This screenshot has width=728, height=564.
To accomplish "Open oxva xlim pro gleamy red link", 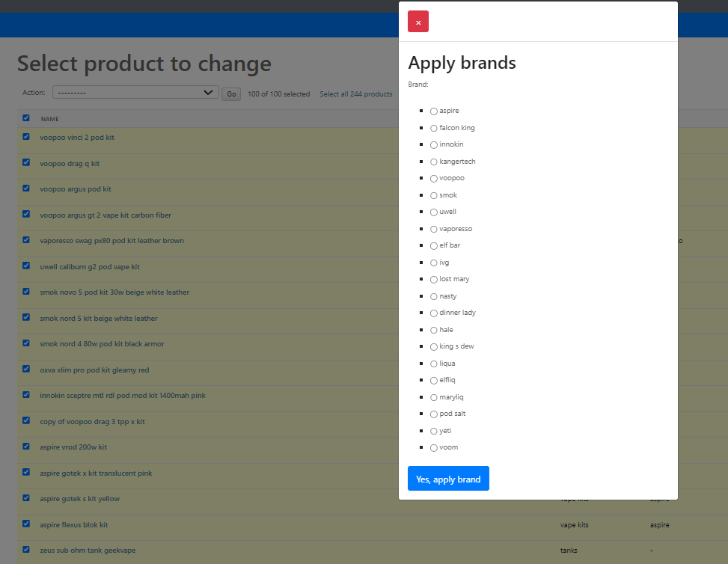I will pyautogui.click(x=94, y=370).
